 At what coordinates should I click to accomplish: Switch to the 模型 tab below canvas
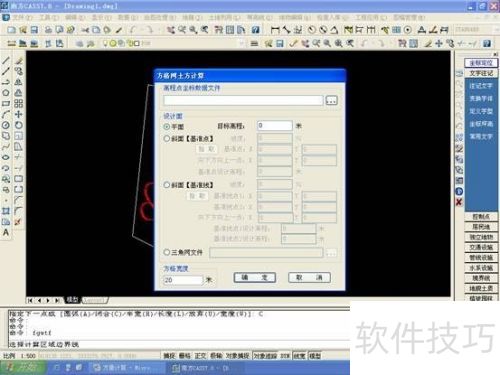(72, 300)
